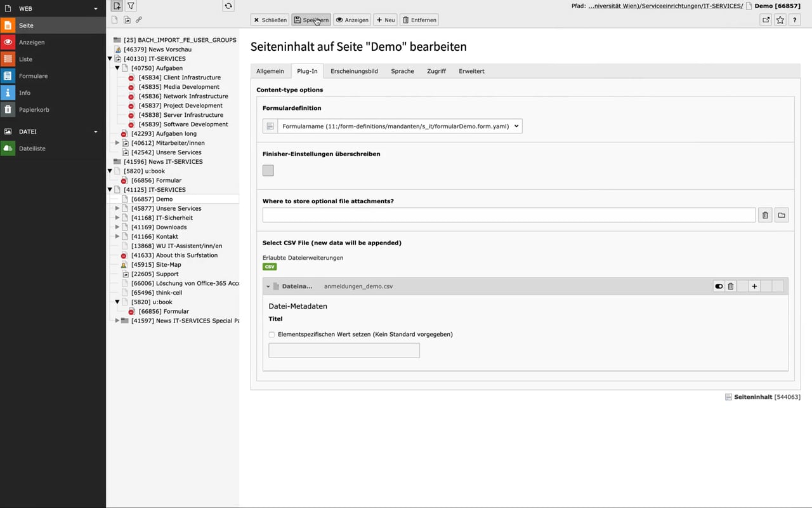Switch to the Zugriff tab
Screen dimensions: 812x508
click(x=436, y=71)
